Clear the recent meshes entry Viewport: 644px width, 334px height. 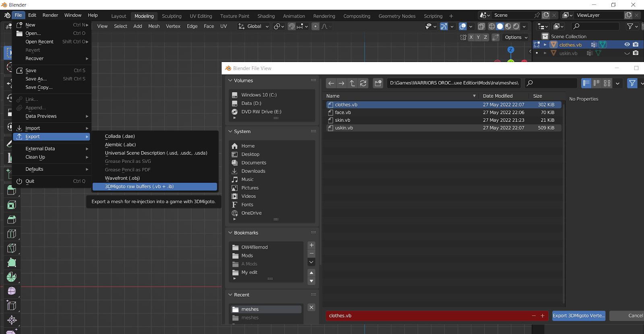[x=312, y=307]
